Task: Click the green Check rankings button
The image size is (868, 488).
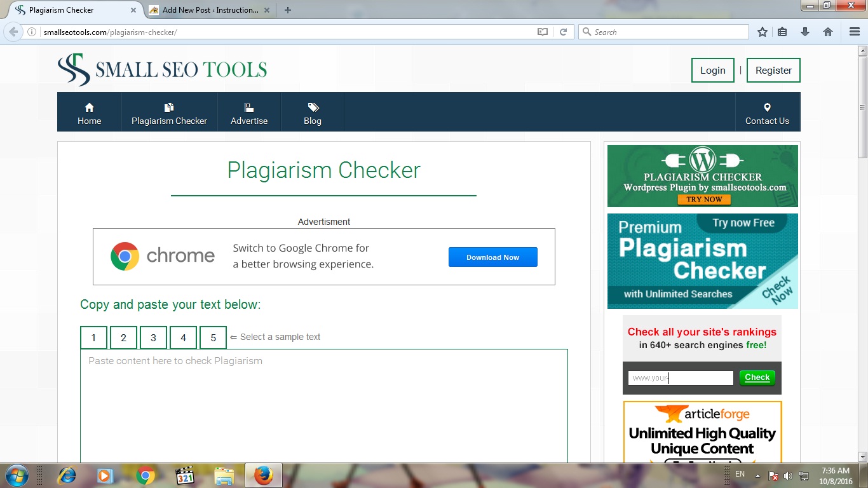Action: point(757,377)
